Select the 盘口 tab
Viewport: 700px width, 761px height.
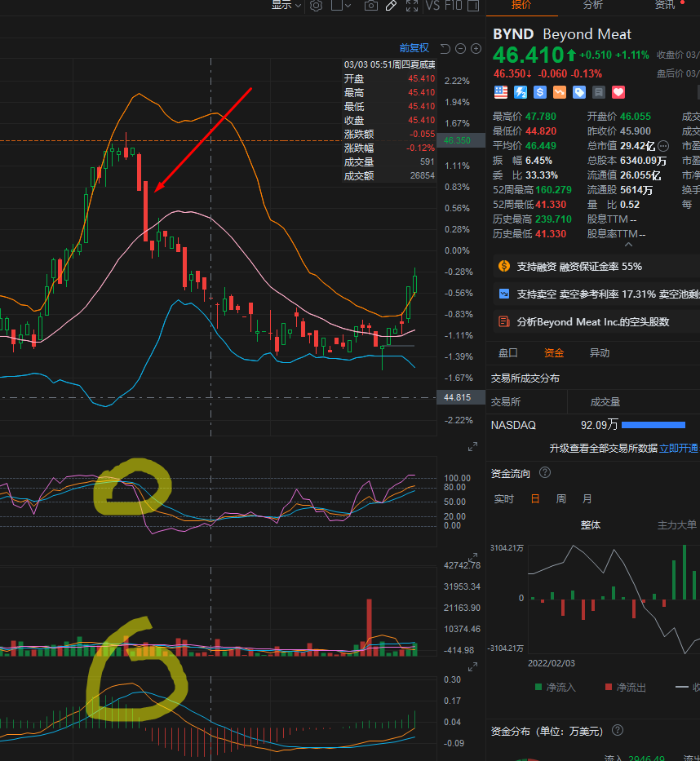(507, 353)
